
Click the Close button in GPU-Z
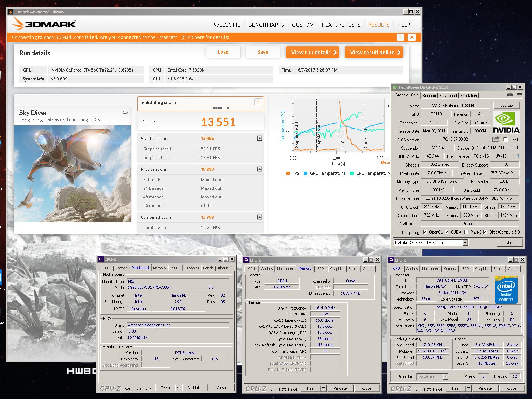point(510,243)
